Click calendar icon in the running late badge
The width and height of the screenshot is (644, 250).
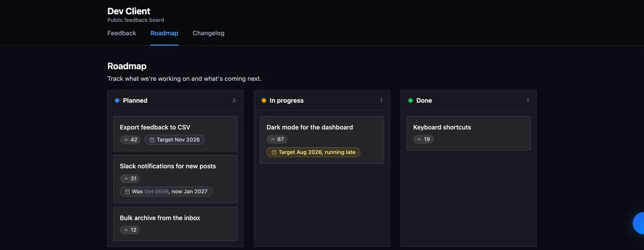[274, 152]
